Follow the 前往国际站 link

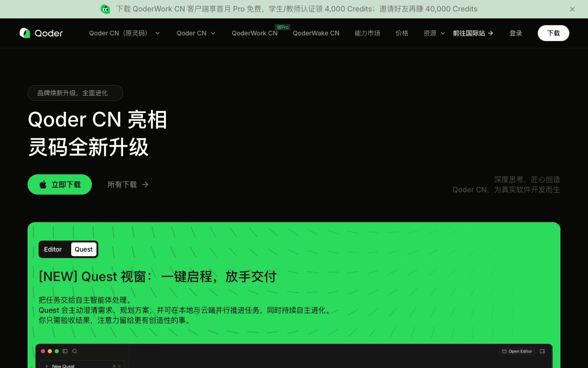point(473,33)
